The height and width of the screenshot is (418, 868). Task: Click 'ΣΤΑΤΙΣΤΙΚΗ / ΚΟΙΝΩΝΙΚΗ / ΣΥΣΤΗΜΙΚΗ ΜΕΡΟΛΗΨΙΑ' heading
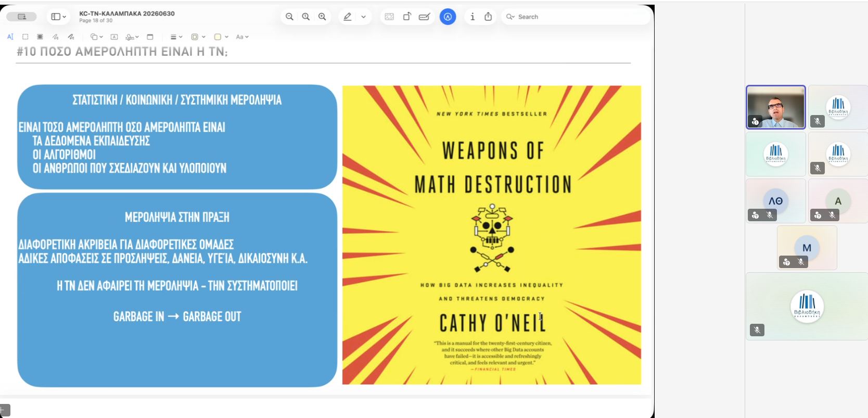point(177,100)
